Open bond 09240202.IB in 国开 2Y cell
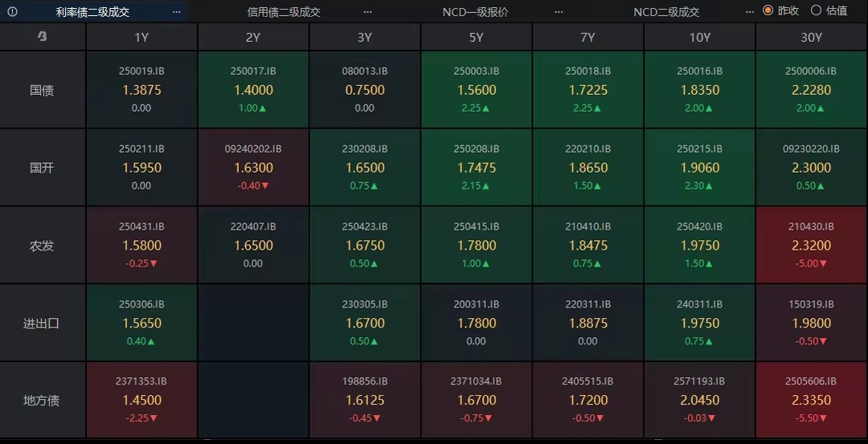The width and height of the screenshot is (868, 444). click(253, 149)
